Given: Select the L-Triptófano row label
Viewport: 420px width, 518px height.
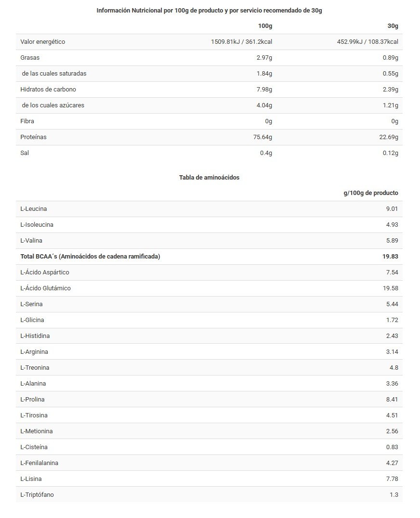Looking at the screenshot, I should (x=37, y=495).
